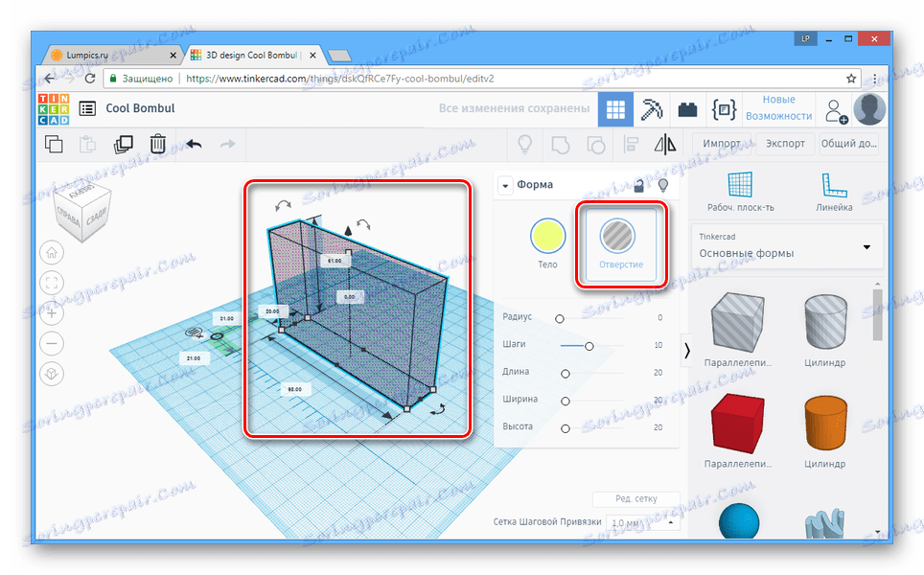
Task: Click the Tinkercad logo
Action: (54, 109)
